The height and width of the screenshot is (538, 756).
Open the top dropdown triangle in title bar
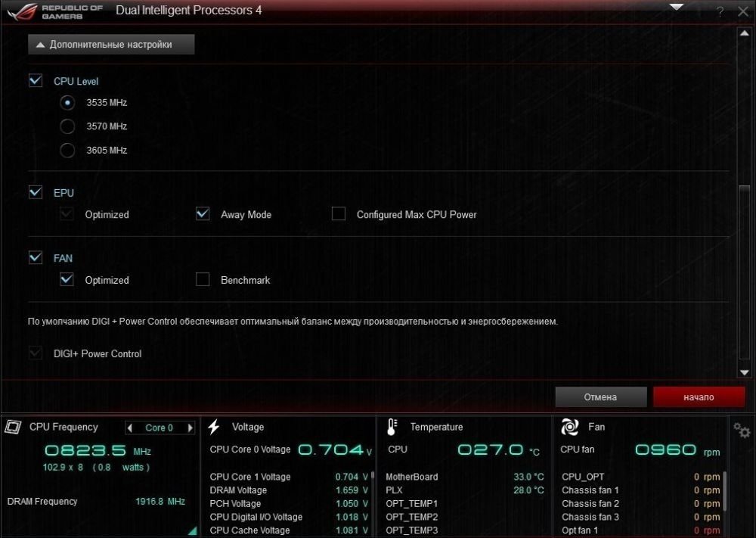pos(677,8)
